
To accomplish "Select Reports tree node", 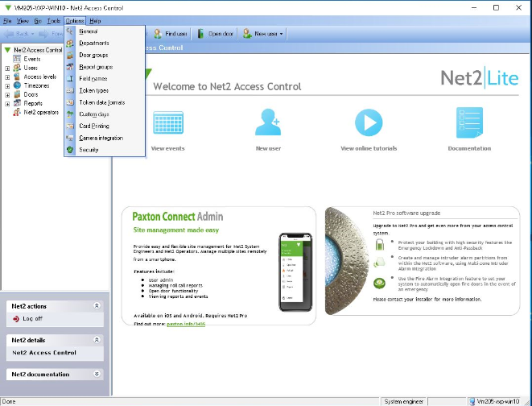I will click(x=33, y=103).
